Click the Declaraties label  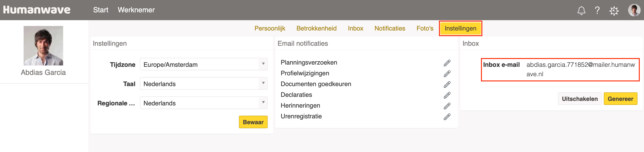[296, 95]
